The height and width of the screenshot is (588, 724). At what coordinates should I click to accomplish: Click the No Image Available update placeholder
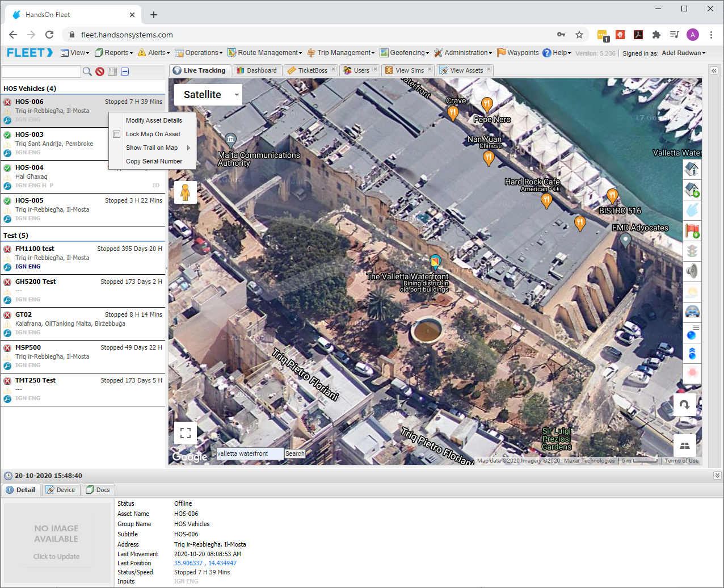[56, 542]
